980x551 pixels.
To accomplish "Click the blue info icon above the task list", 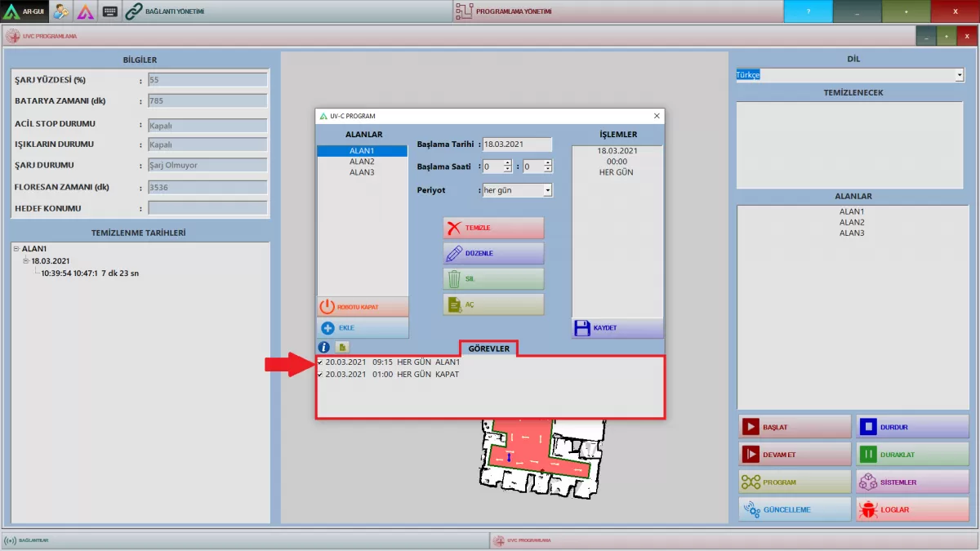I will [323, 347].
